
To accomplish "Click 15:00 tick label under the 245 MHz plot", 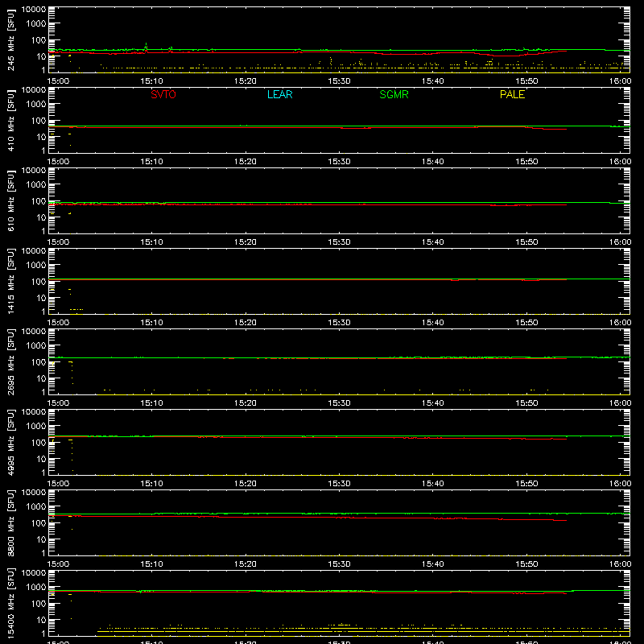I will [58, 81].
